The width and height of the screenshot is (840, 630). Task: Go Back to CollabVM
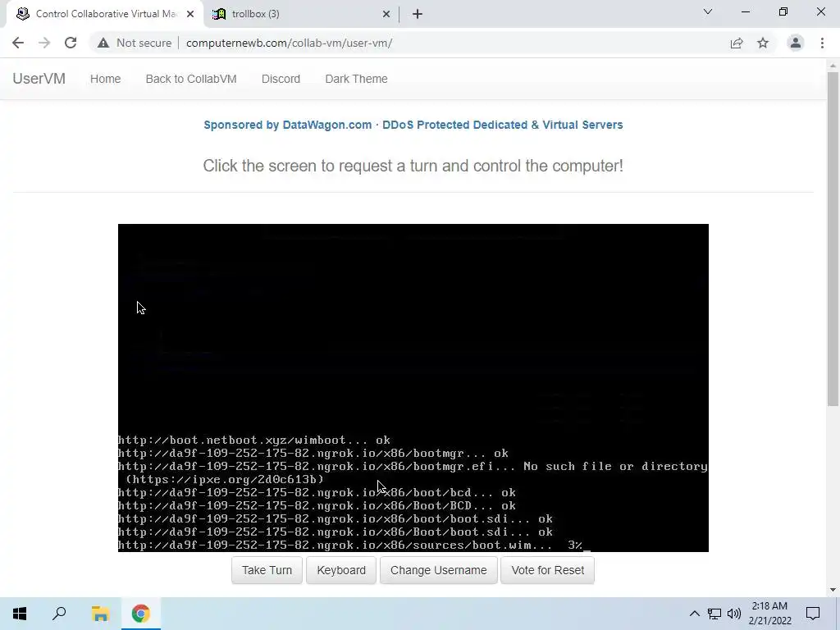191,79
